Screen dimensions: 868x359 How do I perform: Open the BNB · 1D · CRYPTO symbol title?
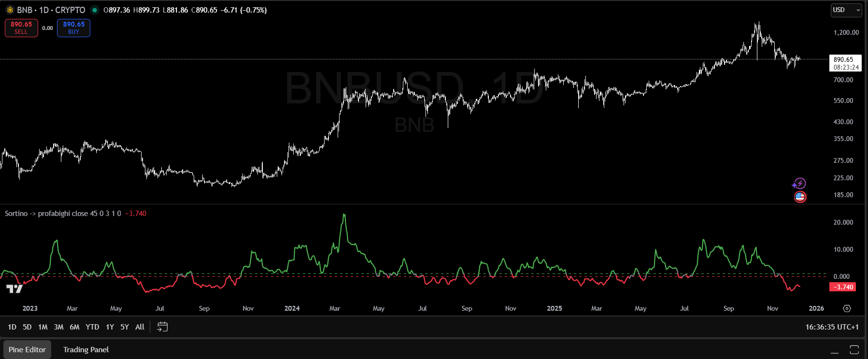point(51,10)
